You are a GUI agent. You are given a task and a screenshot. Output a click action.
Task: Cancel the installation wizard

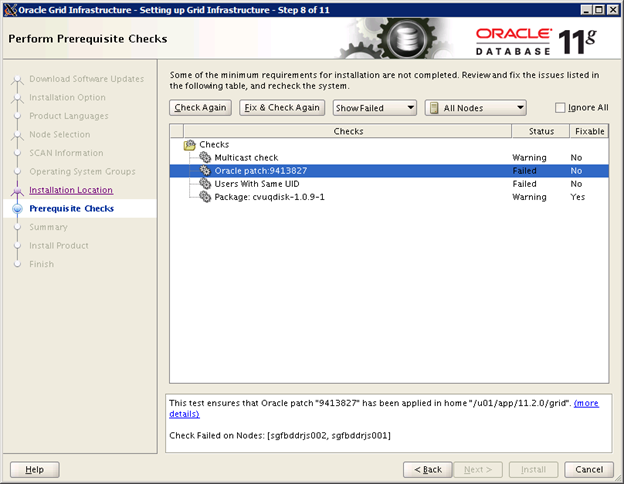pos(589,470)
